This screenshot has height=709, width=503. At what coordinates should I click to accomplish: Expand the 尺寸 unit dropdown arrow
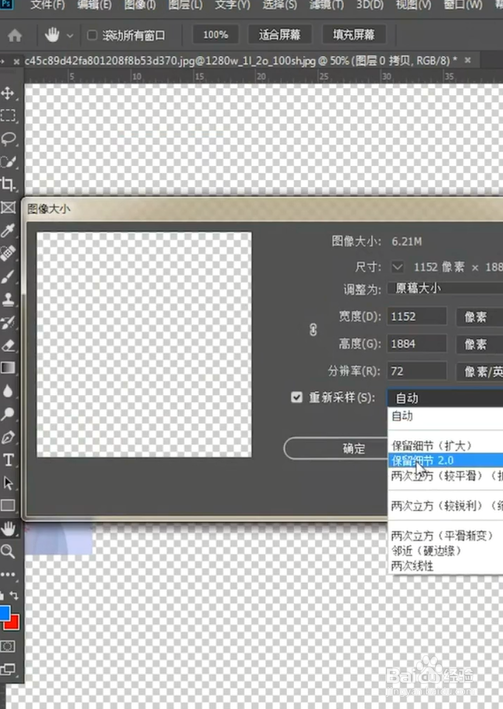click(x=397, y=267)
